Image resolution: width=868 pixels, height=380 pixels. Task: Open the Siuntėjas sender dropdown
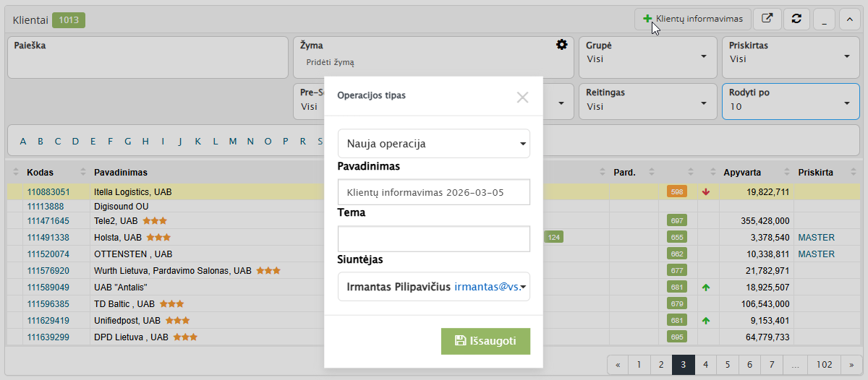[434, 286]
